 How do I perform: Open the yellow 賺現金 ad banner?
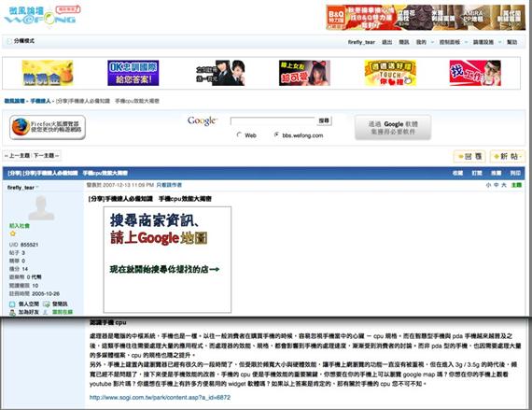pyautogui.click(x=48, y=73)
